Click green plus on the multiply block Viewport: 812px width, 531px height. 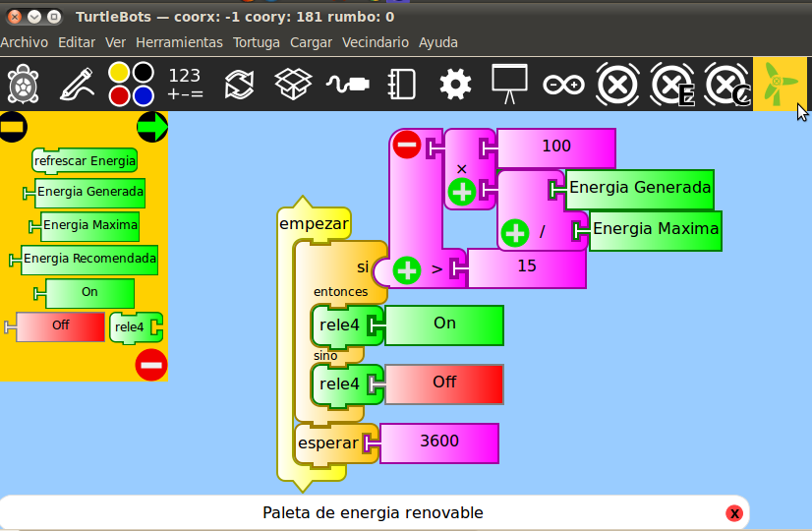pos(461,192)
